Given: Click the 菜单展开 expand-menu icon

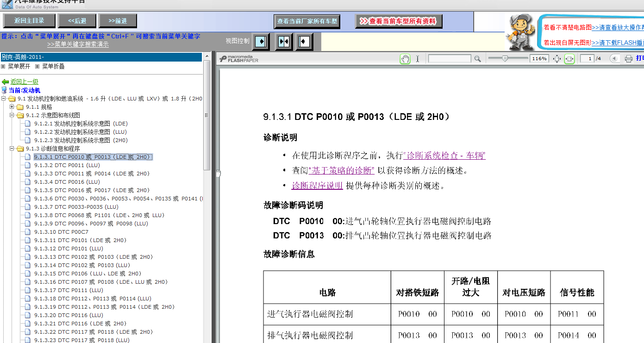Looking at the screenshot, I should pos(3,66).
